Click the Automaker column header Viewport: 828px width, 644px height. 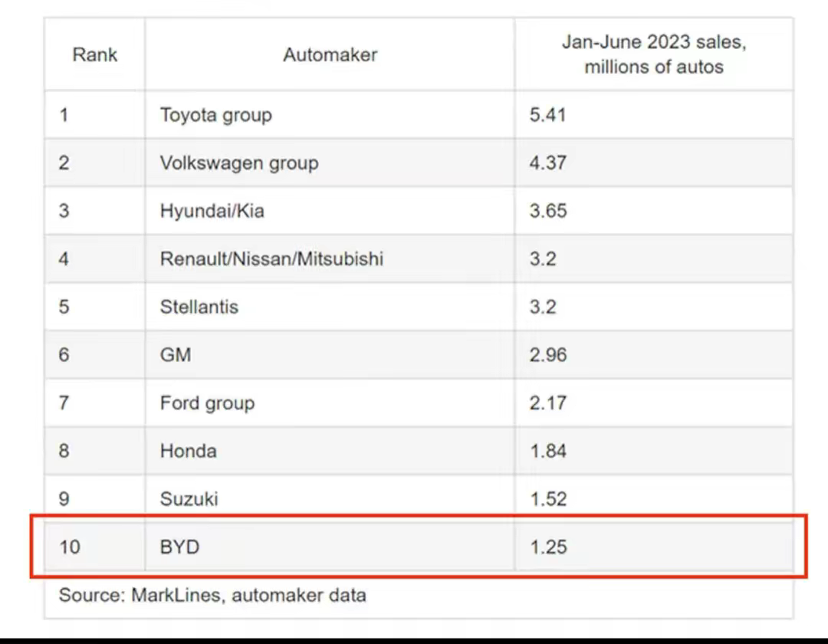click(x=330, y=54)
